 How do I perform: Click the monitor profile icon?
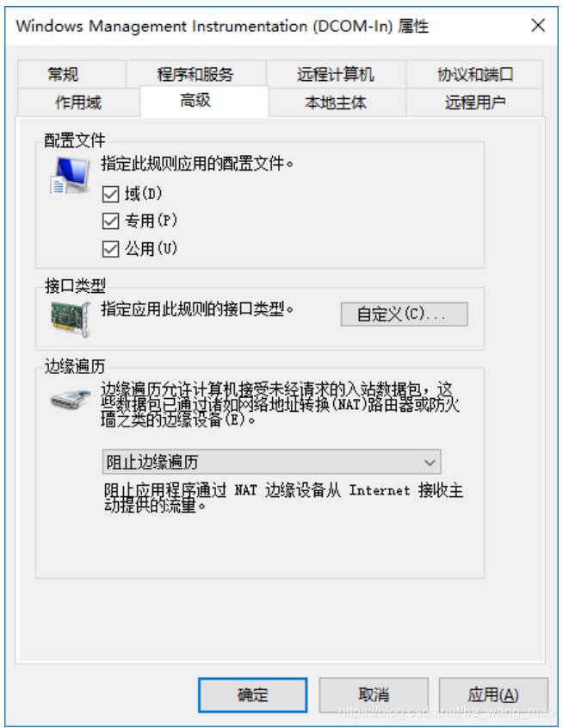pyautogui.click(x=71, y=175)
